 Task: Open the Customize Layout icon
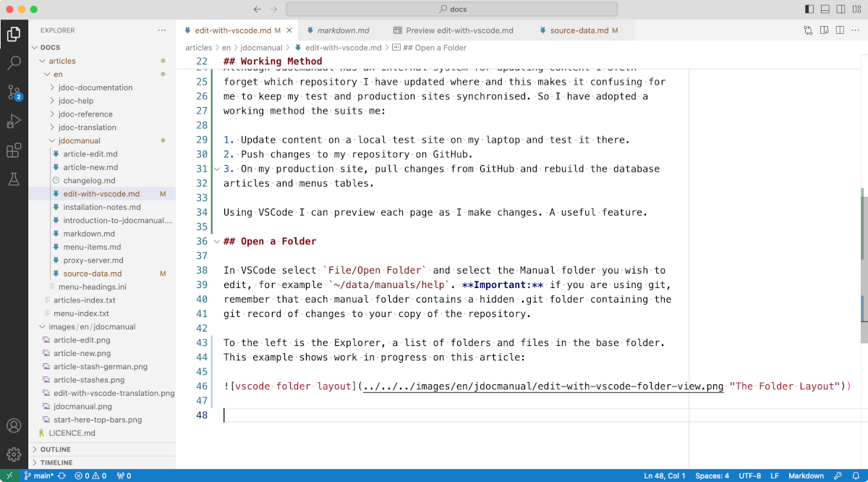[x=856, y=9]
